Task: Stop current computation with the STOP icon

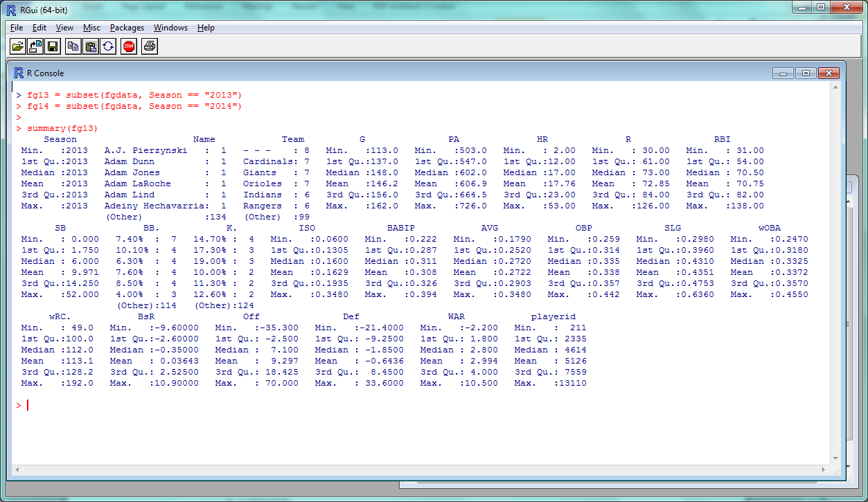Action: coord(128,46)
